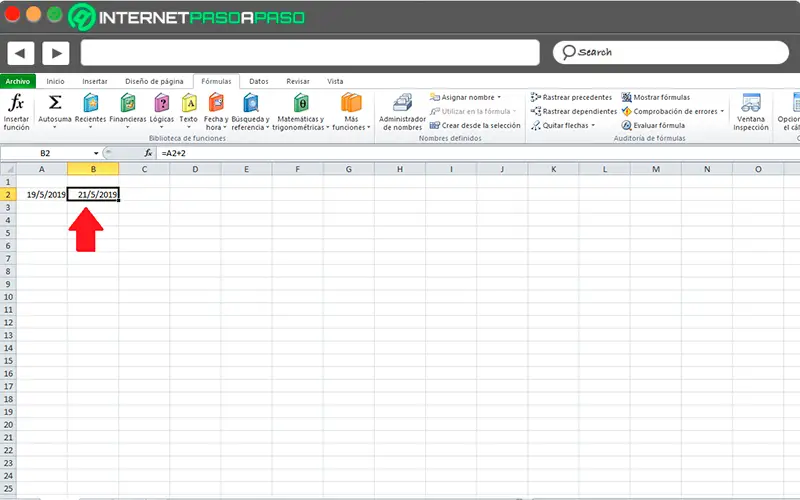800x500 pixels.
Task: Switch to the Revisar tab
Action: coord(298,81)
